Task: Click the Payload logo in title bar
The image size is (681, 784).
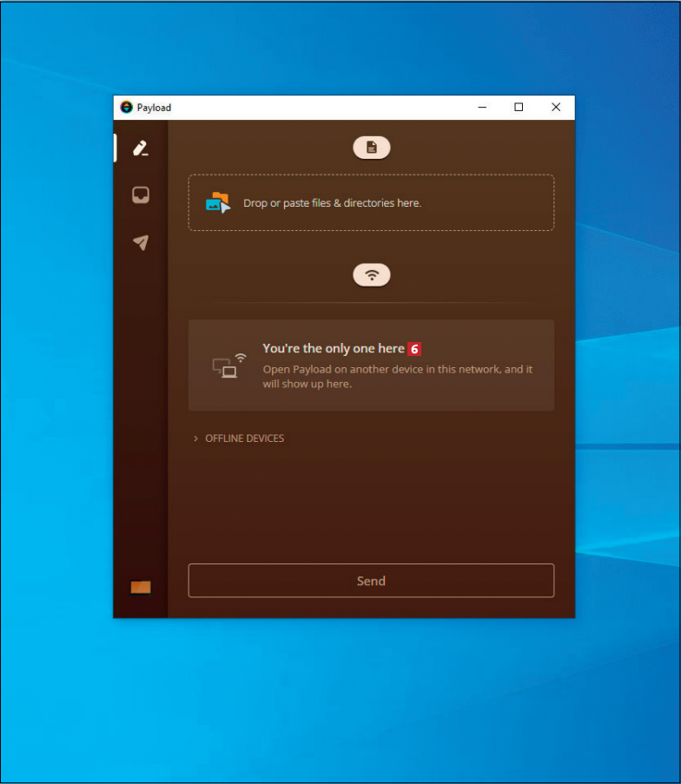Action: pos(126,108)
